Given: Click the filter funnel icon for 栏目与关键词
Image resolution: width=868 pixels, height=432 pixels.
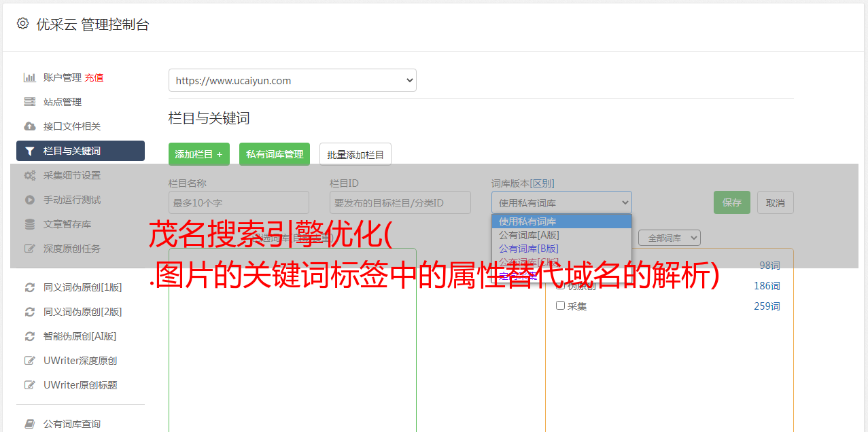Looking at the screenshot, I should [x=30, y=151].
